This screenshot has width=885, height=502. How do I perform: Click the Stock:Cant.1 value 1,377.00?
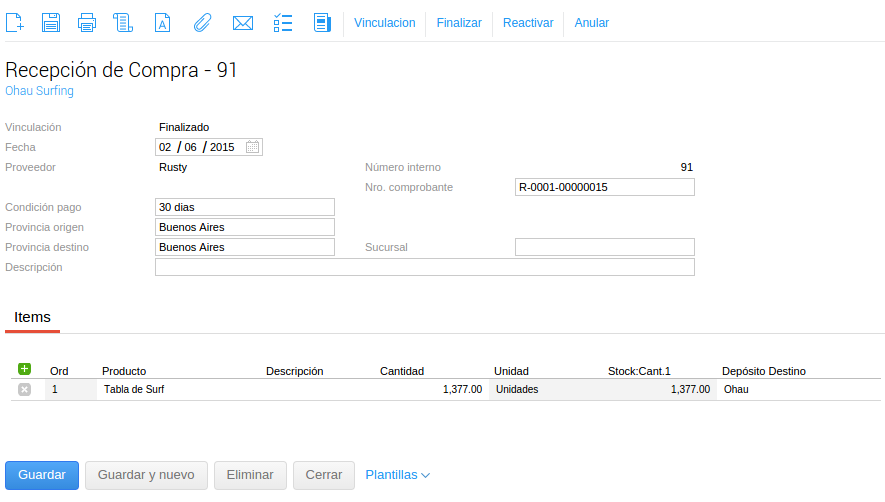click(690, 390)
